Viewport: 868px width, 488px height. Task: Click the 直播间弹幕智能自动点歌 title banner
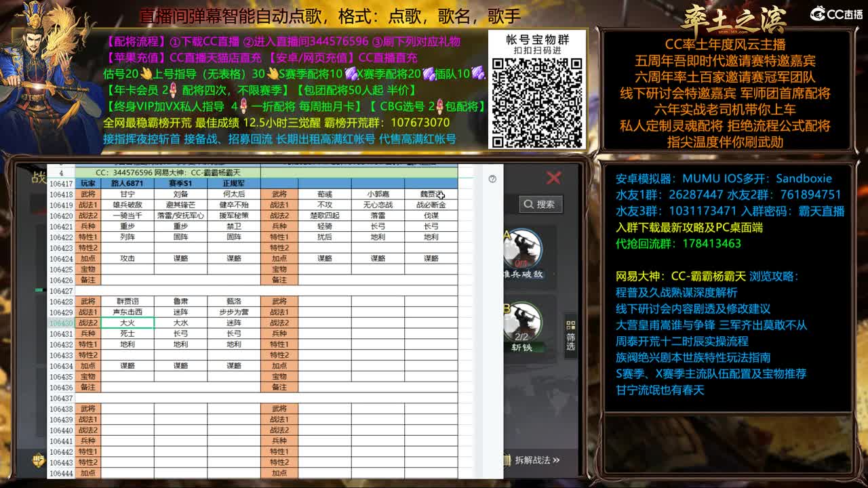(x=330, y=16)
